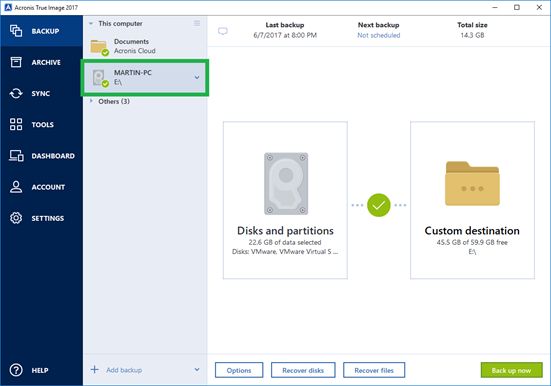
Task: Select the BACKUP menu label
Action: (x=45, y=31)
